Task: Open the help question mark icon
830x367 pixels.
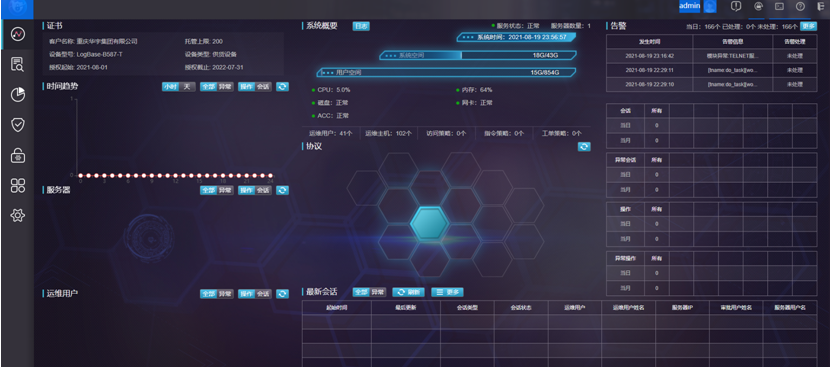Action: 800,6
